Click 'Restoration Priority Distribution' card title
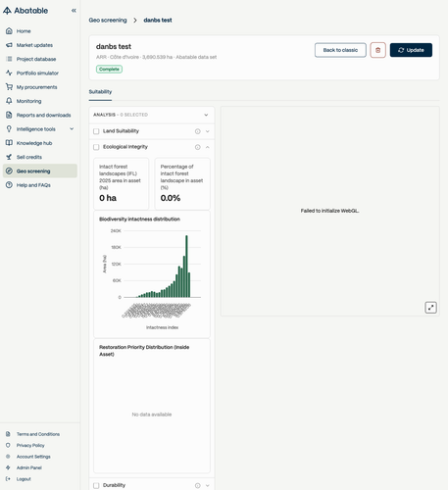This screenshot has width=448, height=490. tap(144, 351)
